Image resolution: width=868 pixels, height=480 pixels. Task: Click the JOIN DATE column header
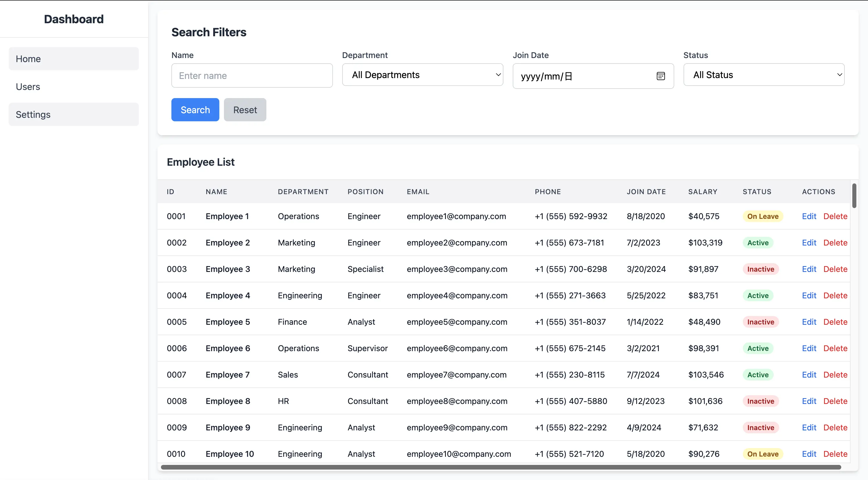point(646,192)
